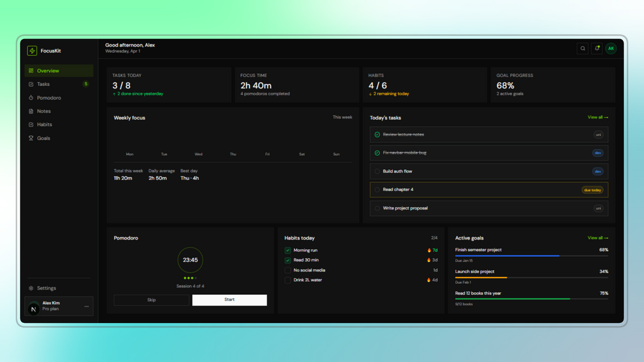The height and width of the screenshot is (362, 644).
Task: Uncheck the Review lecture notes task
Action: pyautogui.click(x=377, y=135)
